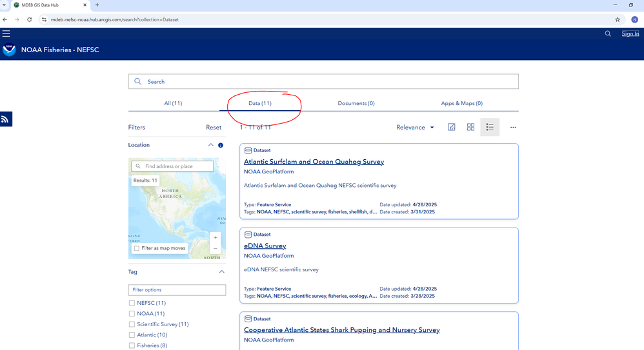The width and height of the screenshot is (644, 350).
Task: Bookmark this page with star icon
Action: click(x=618, y=19)
